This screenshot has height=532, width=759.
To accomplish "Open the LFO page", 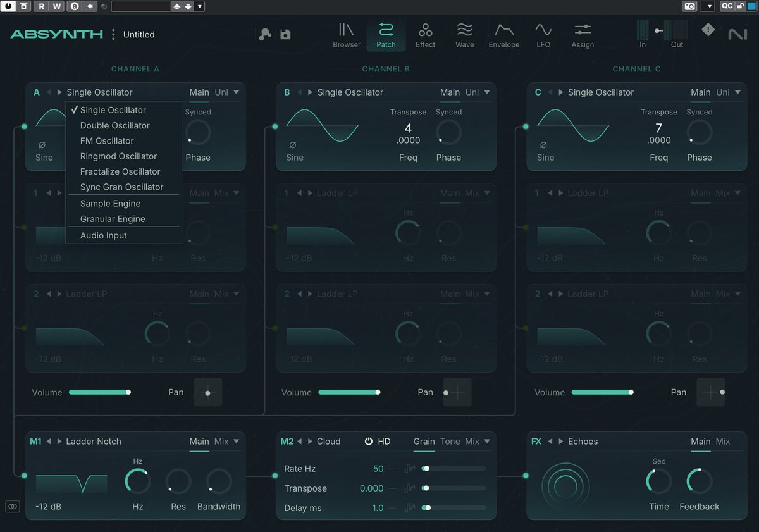I will [543, 35].
